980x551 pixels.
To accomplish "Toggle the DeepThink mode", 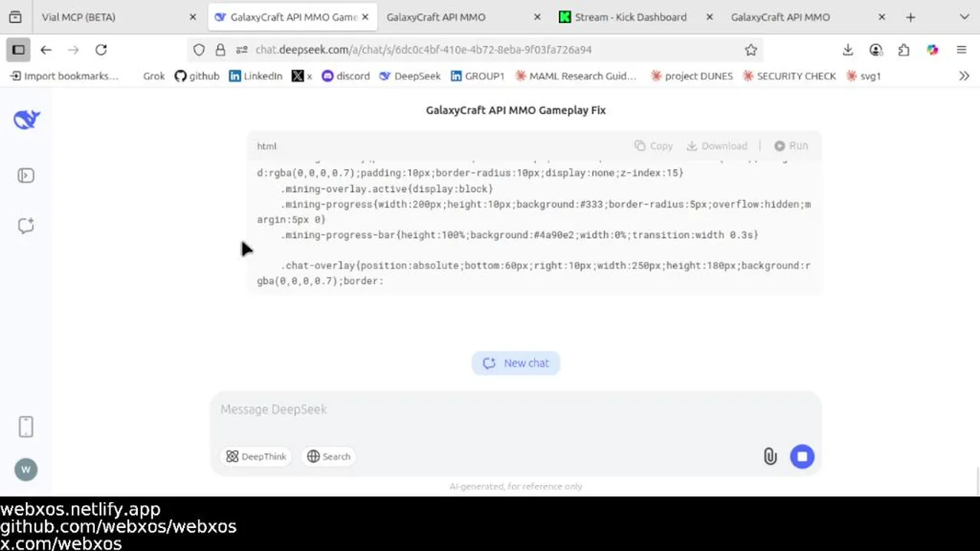I will (x=256, y=456).
